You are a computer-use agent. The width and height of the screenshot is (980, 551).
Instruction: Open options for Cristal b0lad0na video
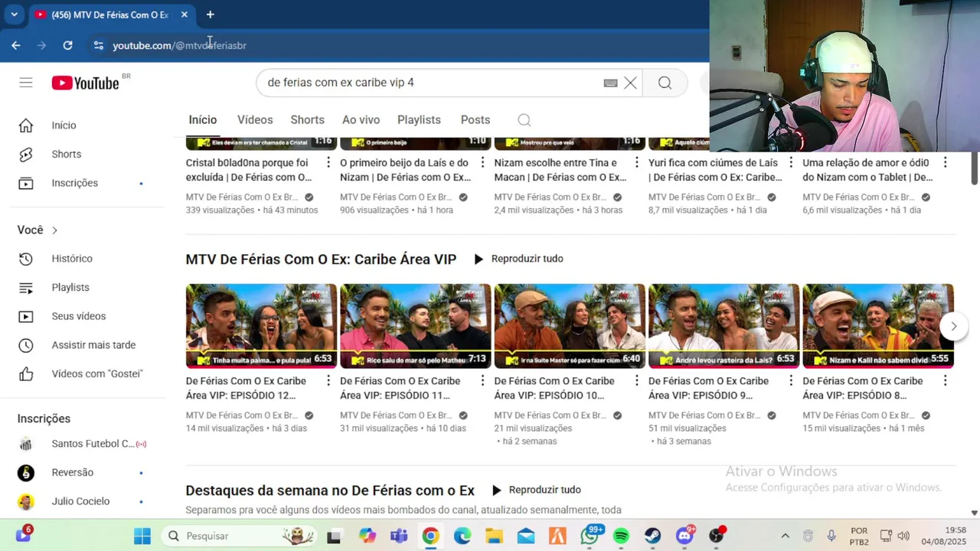coord(328,162)
